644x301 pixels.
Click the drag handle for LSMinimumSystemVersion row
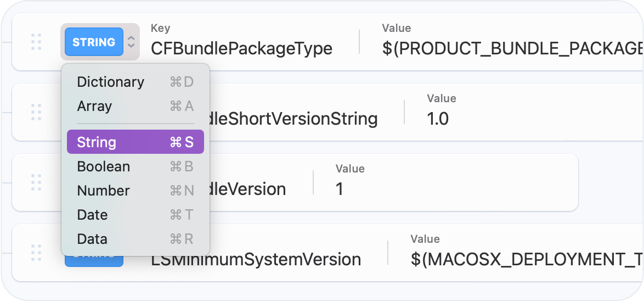(36, 253)
